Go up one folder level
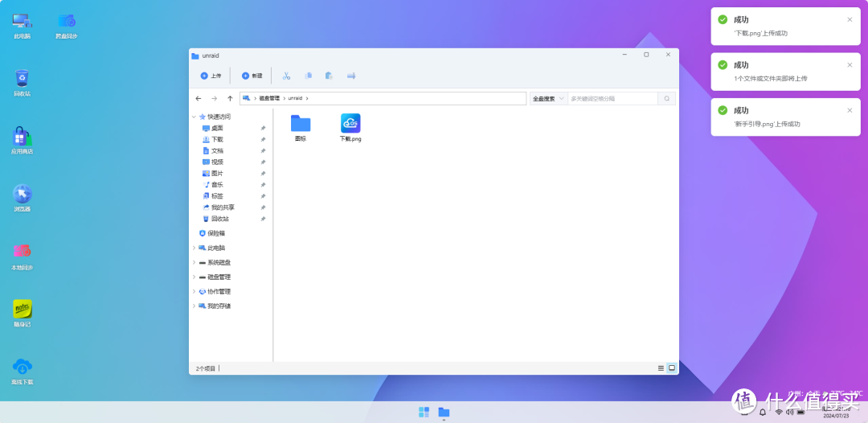 coord(231,99)
